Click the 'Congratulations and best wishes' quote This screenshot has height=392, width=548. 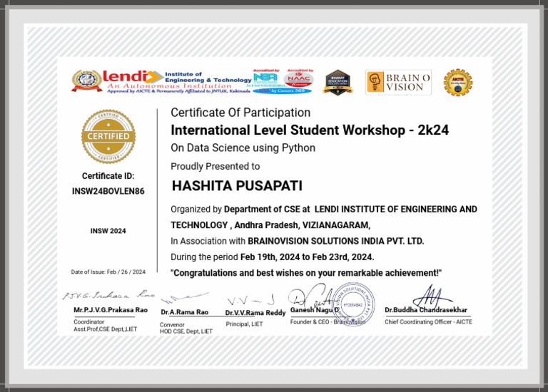tap(306, 273)
